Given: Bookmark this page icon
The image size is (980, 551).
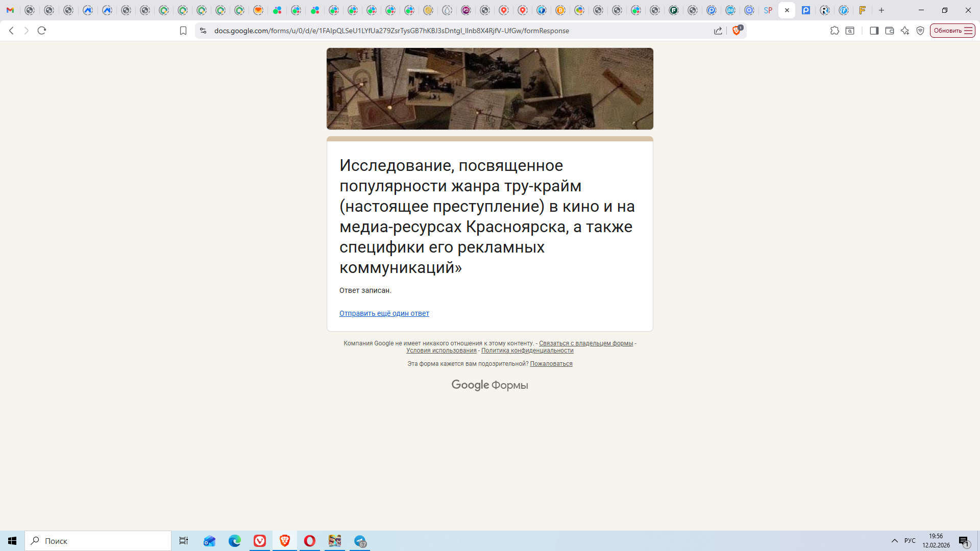Looking at the screenshot, I should 183,31.
